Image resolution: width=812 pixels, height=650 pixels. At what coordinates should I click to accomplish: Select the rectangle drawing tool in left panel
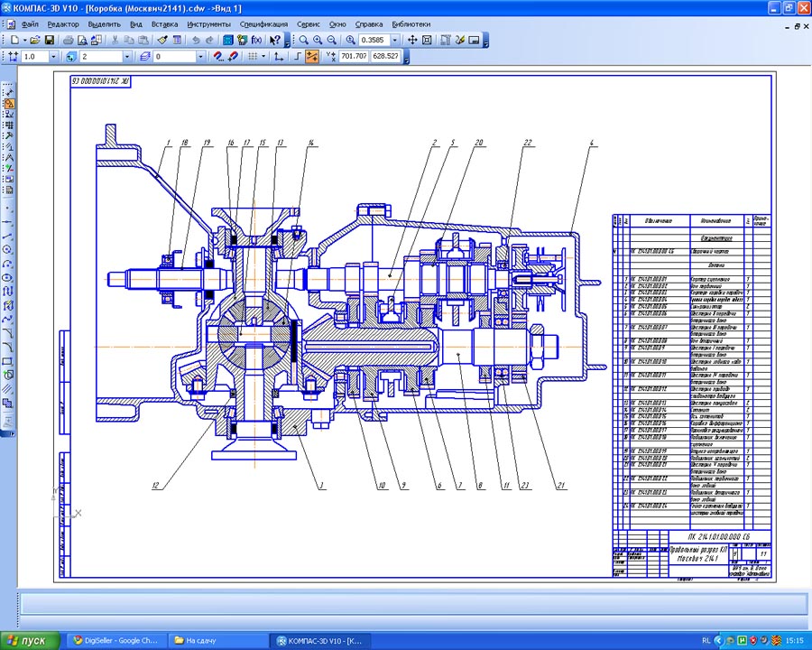(x=8, y=362)
